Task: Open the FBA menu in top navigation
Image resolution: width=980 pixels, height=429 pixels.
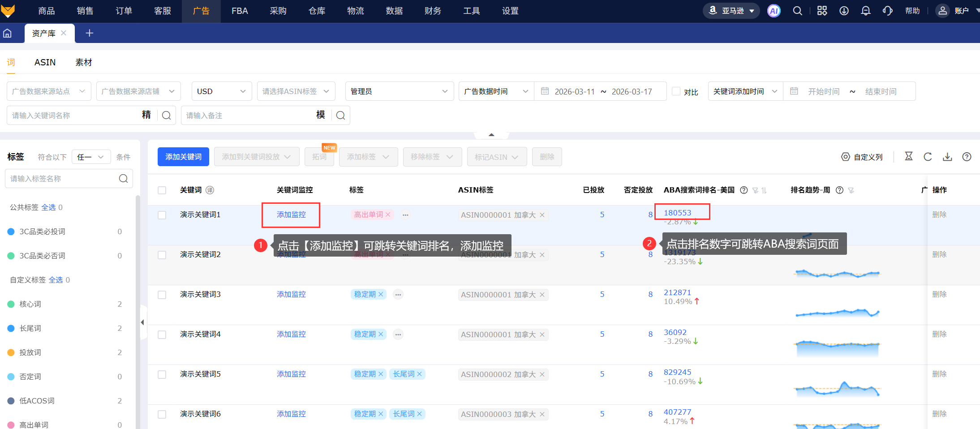Action: [240, 11]
